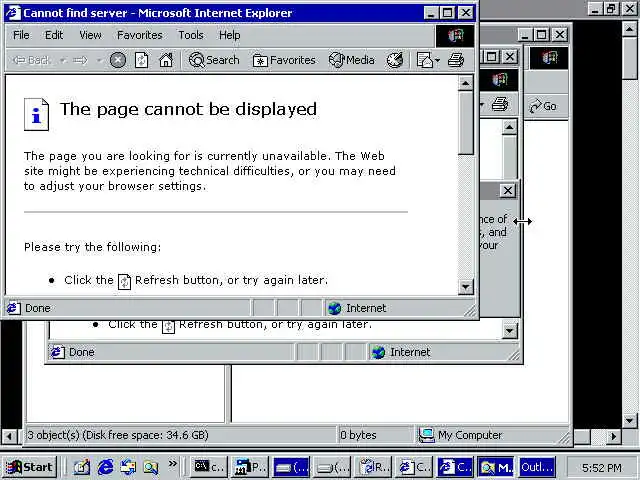
Task: Open the Edit menu
Action: tap(54, 35)
